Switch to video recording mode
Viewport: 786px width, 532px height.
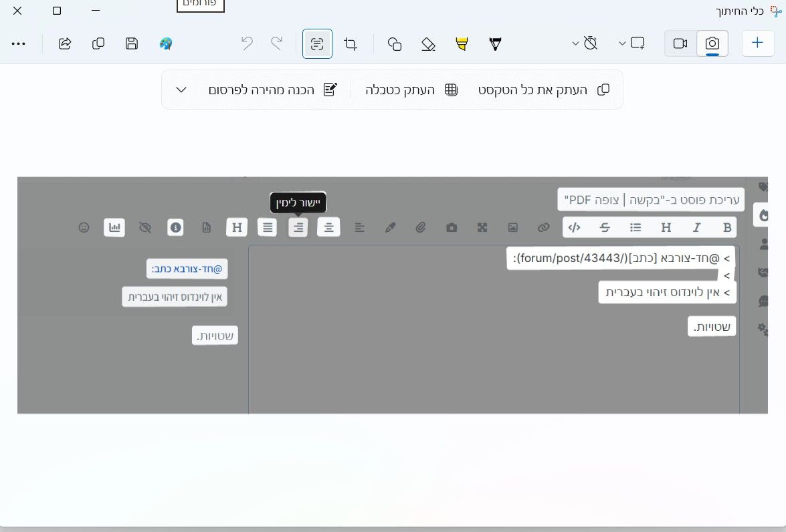[680, 43]
